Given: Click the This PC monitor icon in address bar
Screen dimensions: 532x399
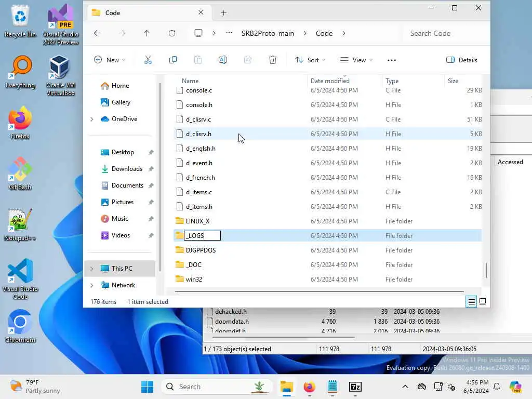Looking at the screenshot, I should click(x=198, y=33).
